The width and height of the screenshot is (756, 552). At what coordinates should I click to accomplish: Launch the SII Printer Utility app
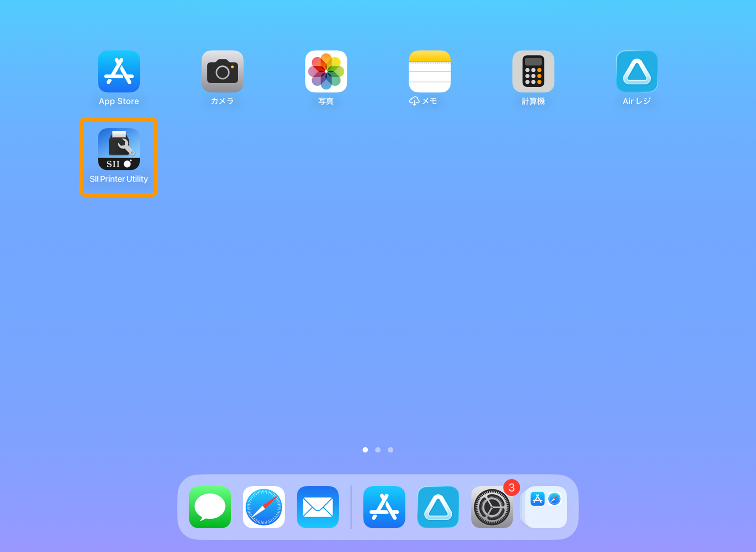[119, 149]
